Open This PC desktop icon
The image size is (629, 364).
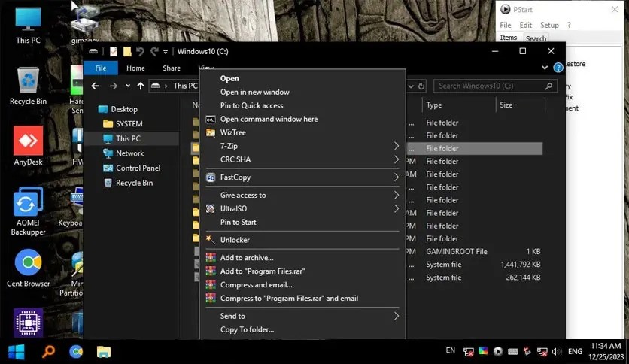28,26
